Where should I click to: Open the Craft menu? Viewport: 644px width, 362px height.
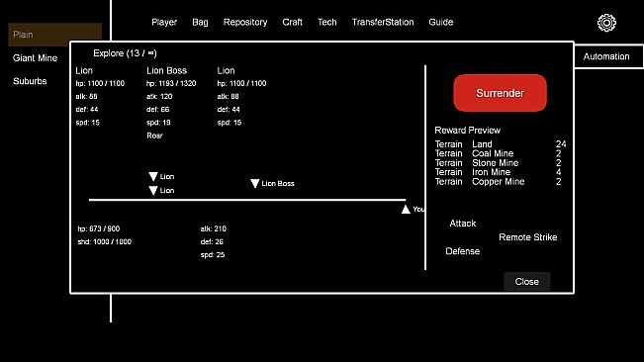pos(292,22)
